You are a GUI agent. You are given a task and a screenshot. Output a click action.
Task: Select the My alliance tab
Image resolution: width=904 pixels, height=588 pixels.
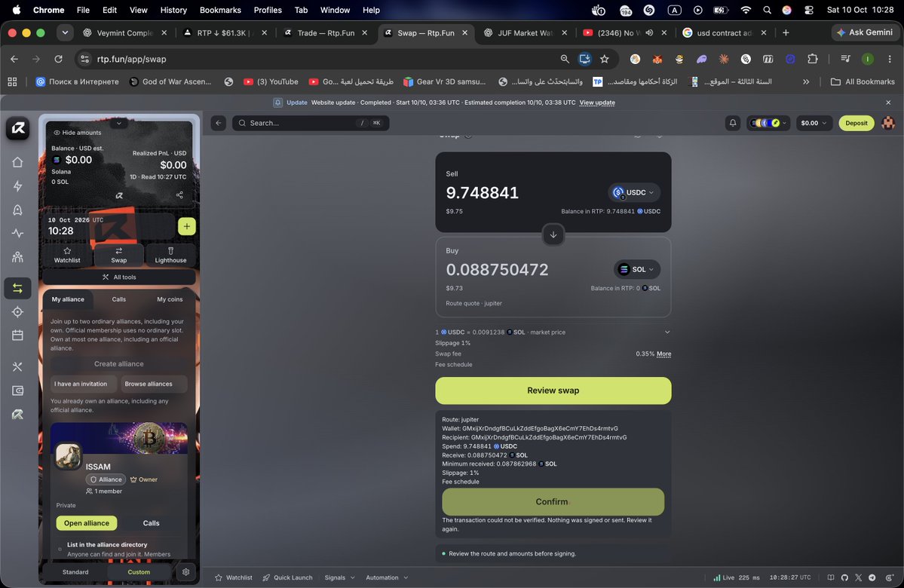click(68, 299)
